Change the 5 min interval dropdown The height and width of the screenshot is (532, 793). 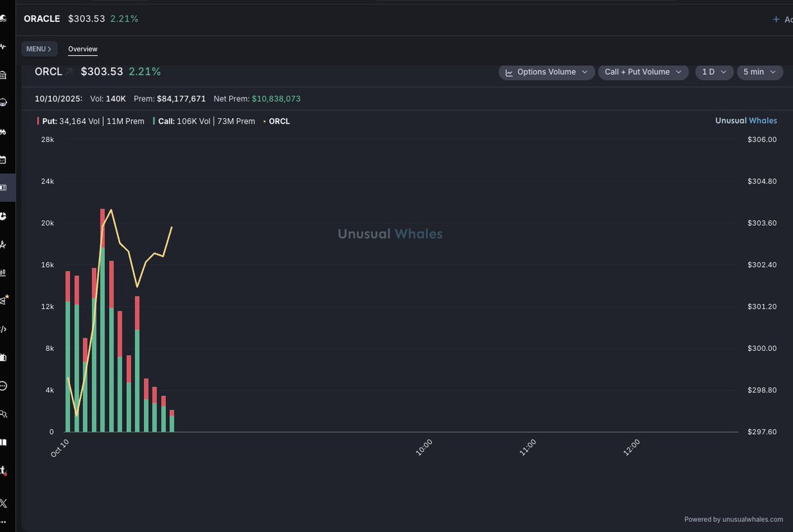pyautogui.click(x=760, y=72)
